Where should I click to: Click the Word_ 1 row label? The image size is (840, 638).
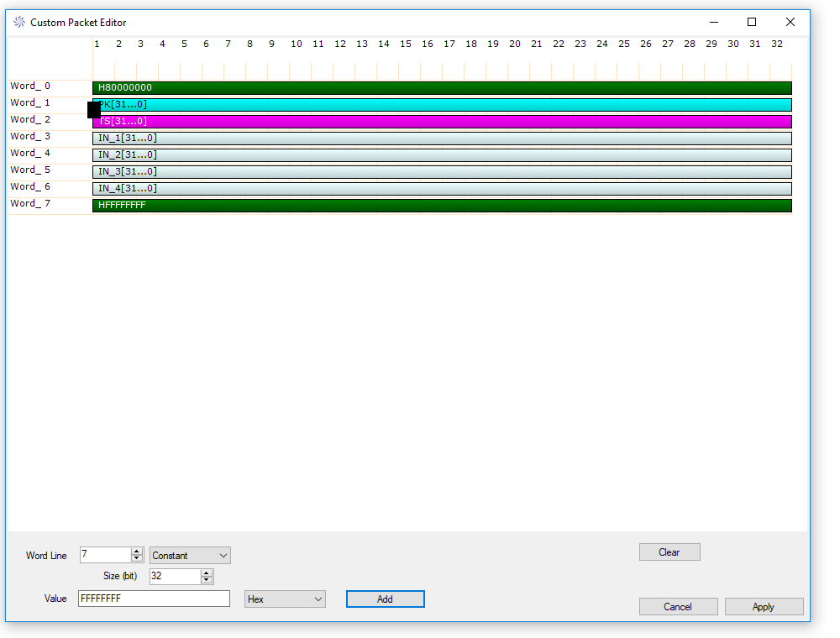tap(30, 102)
